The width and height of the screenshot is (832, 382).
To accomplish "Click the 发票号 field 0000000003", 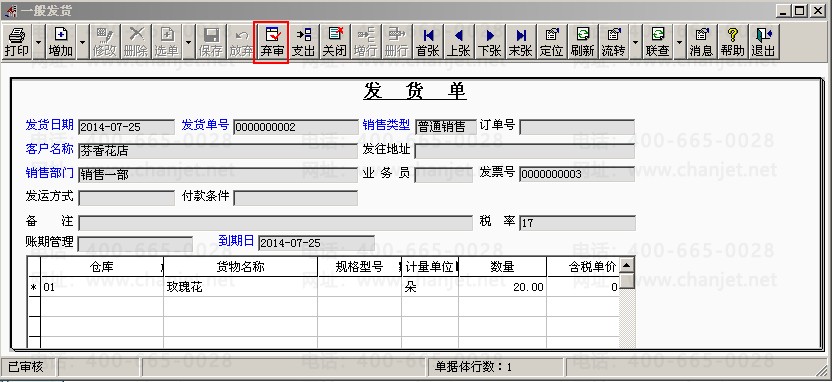I will point(577,174).
